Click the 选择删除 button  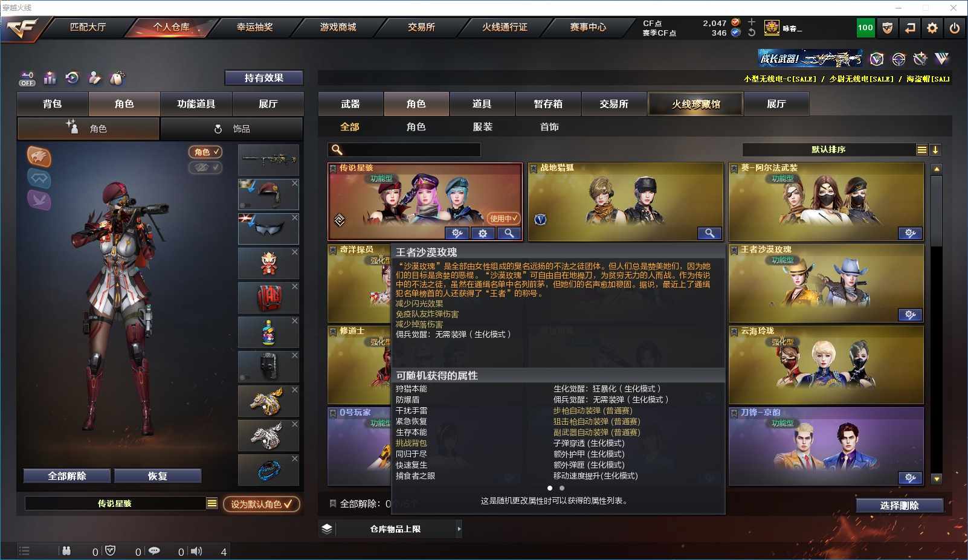tap(899, 506)
